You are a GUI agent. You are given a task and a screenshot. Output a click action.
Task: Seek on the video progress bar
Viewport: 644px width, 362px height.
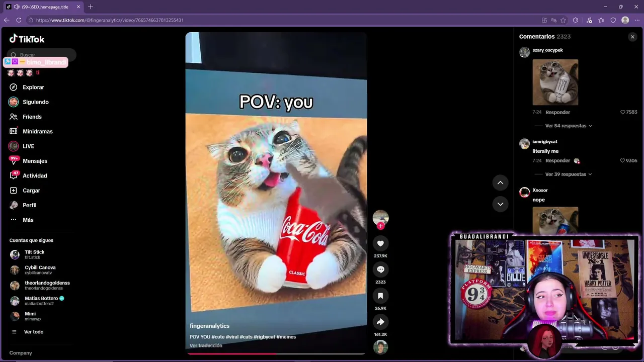[276, 353]
